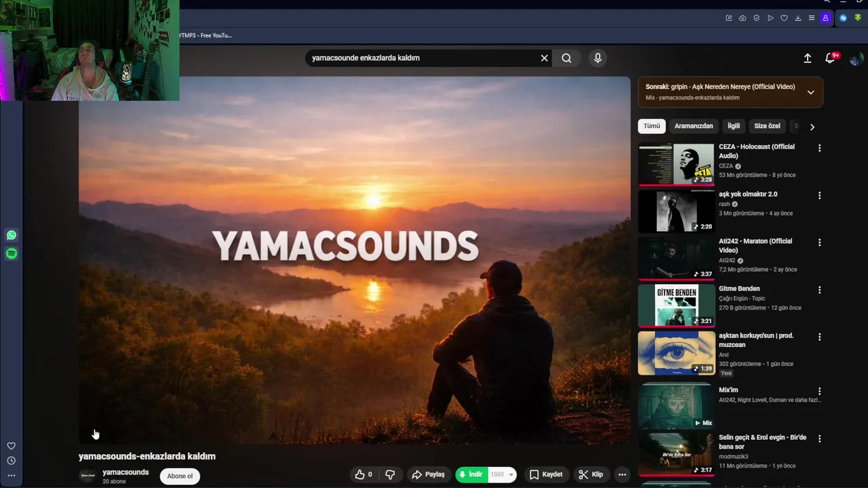Select the Tümü filter chip
868x488 pixels.
pyautogui.click(x=652, y=126)
